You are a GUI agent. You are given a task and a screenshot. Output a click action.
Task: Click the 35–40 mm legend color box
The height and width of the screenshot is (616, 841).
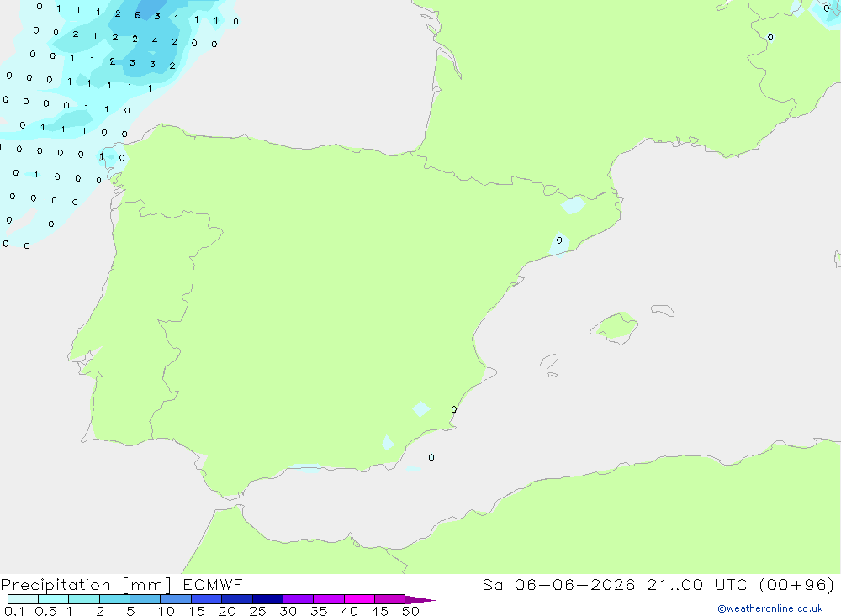328,599
